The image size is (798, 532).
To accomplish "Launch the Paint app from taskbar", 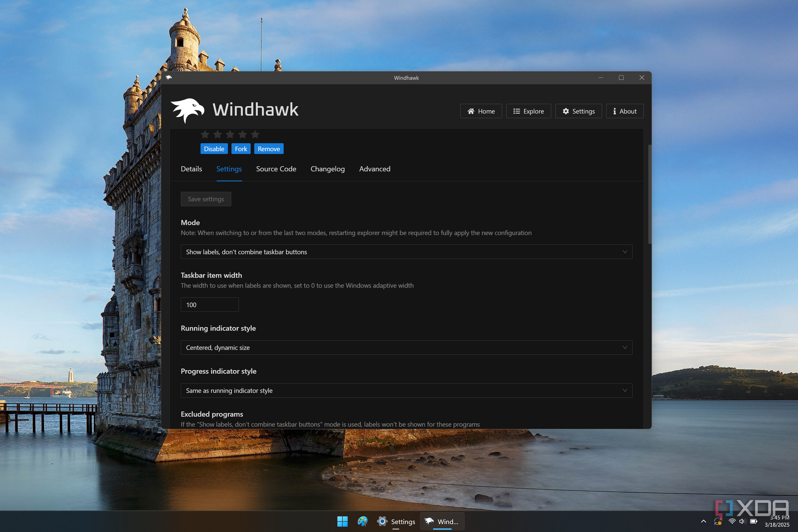I will pos(362,522).
